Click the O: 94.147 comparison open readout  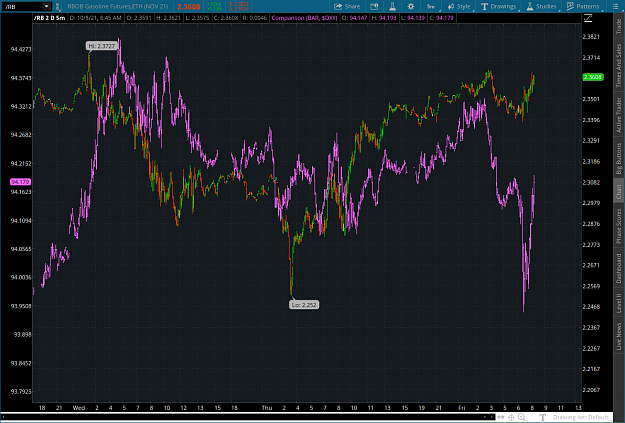click(355, 18)
